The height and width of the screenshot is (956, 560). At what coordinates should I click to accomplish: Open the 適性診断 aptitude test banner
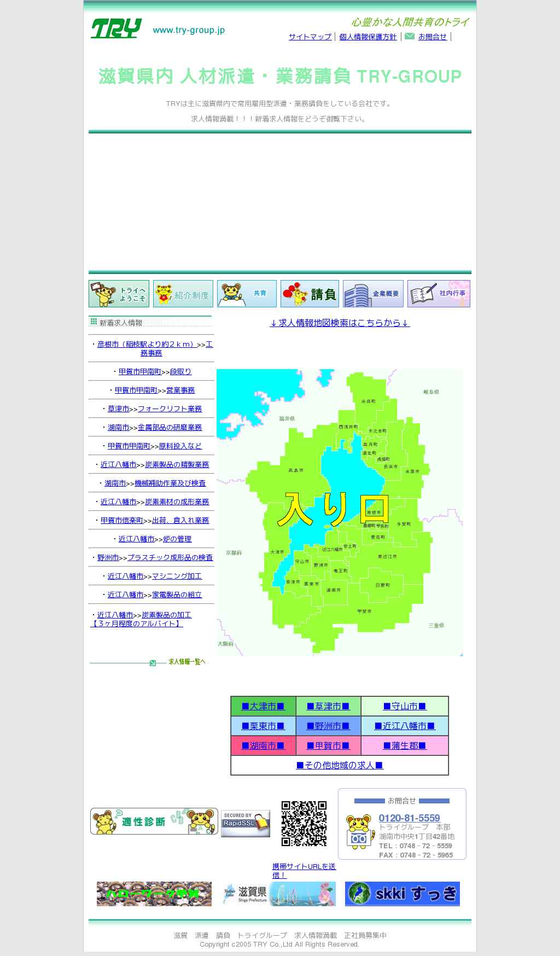point(154,821)
